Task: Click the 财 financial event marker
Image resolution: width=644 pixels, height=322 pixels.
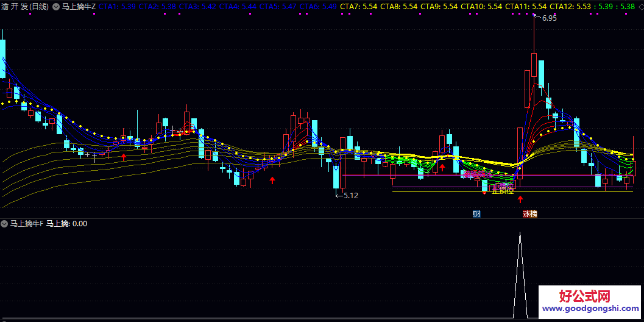Action: [x=476, y=213]
